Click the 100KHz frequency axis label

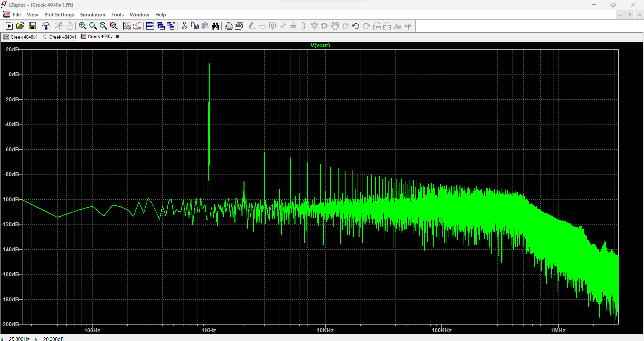(x=442, y=330)
